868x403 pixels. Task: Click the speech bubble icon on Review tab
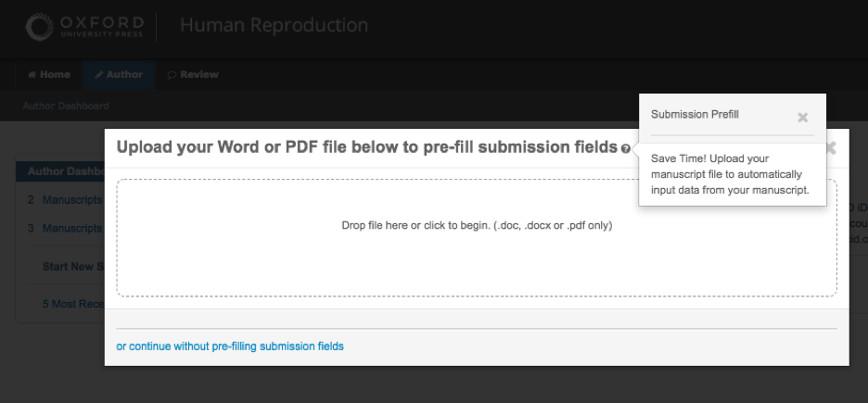[x=172, y=75]
